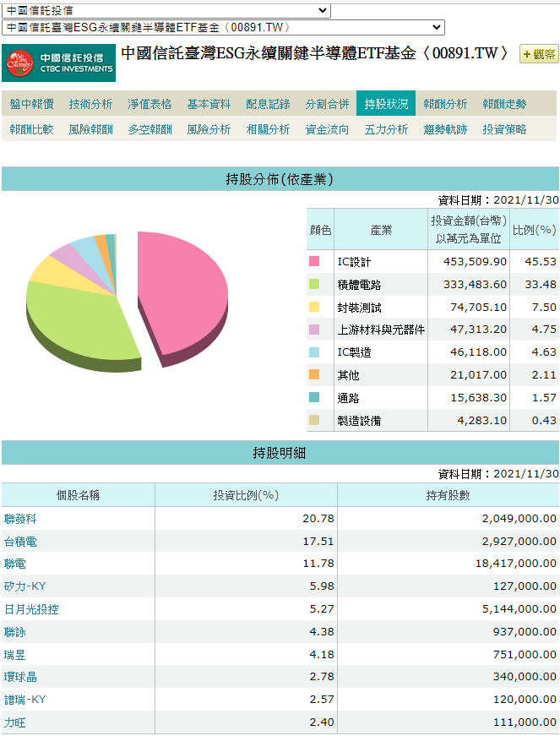
Task: Open the 聯發科 stock link
Action: pos(20,519)
